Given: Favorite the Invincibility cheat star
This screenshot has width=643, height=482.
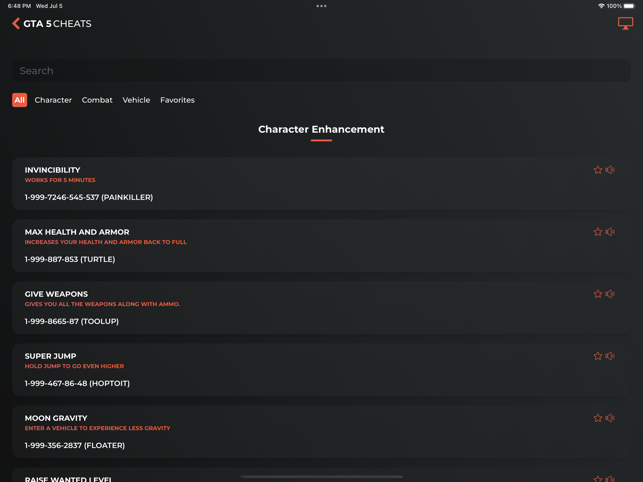Looking at the screenshot, I should click(x=598, y=170).
